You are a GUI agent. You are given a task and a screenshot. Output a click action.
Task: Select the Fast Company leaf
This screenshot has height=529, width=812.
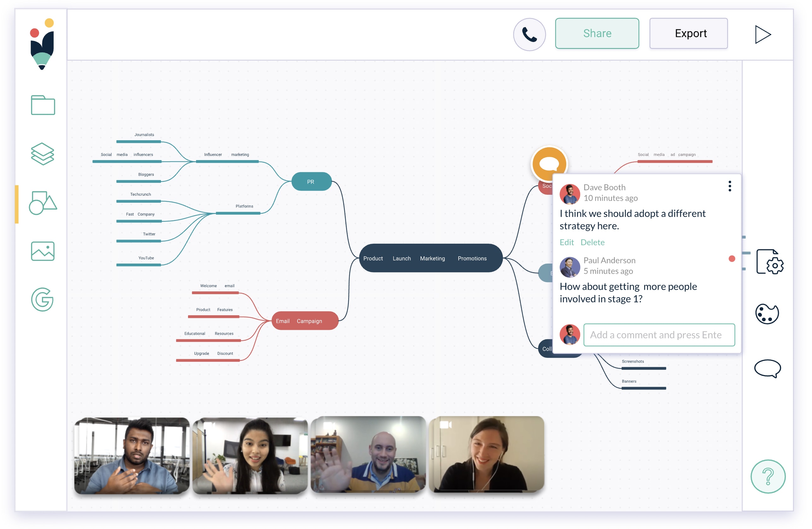click(139, 217)
